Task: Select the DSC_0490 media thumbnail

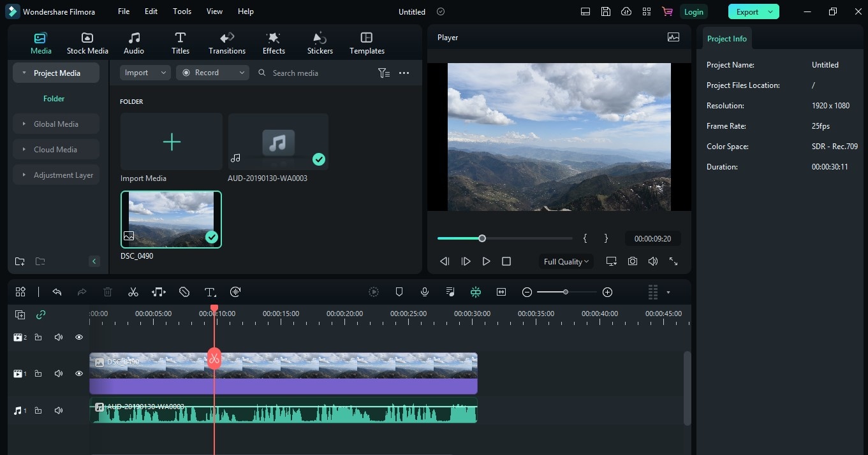Action: [171, 219]
